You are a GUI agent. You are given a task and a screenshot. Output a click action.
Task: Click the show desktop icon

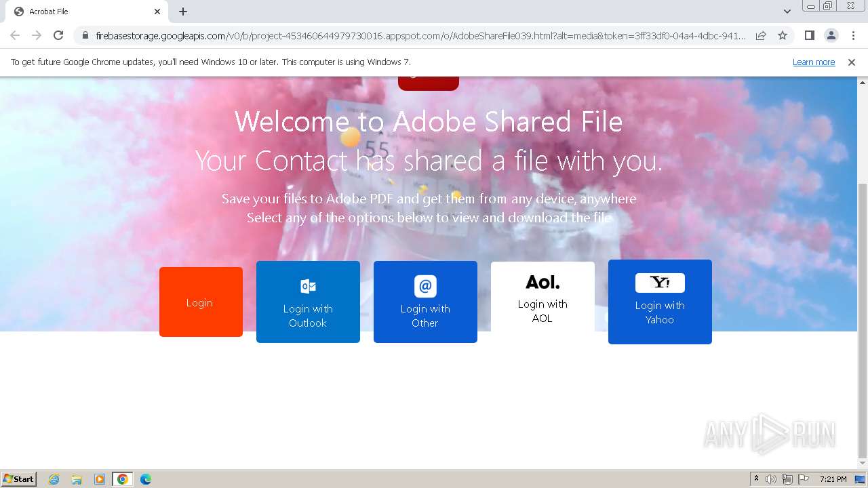[860, 479]
